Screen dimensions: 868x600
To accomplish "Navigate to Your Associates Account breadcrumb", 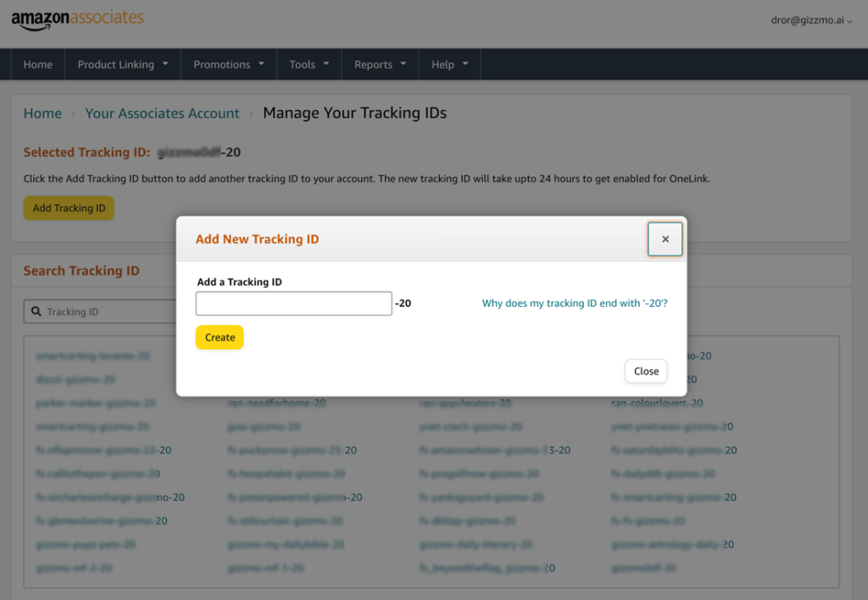I will coord(162,114).
